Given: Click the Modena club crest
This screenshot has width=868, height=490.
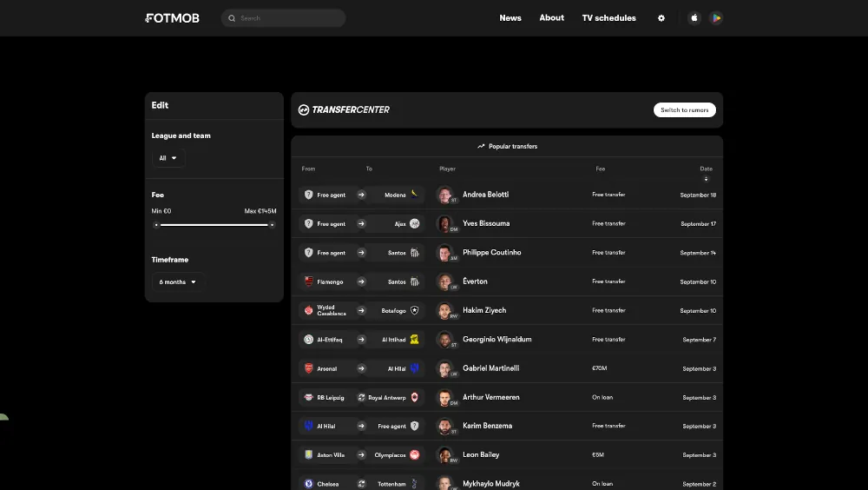Looking at the screenshot, I should click(415, 195).
